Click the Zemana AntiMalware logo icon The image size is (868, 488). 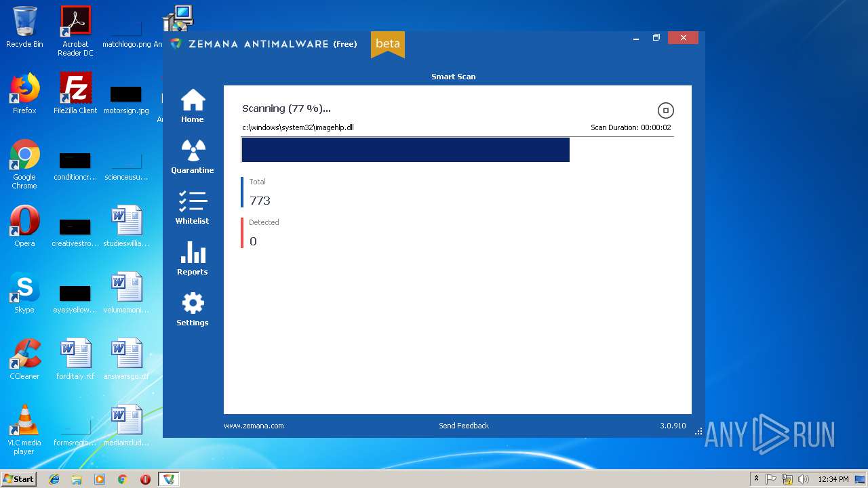click(176, 43)
